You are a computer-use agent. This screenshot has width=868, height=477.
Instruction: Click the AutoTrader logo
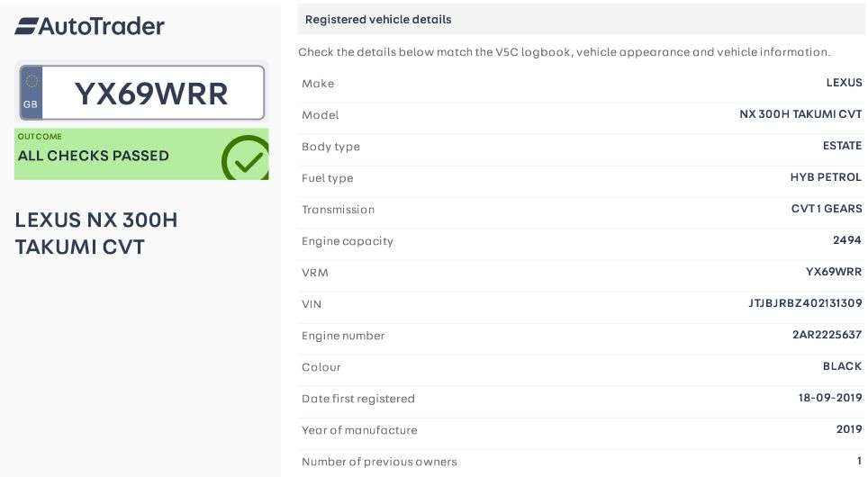coord(89,26)
